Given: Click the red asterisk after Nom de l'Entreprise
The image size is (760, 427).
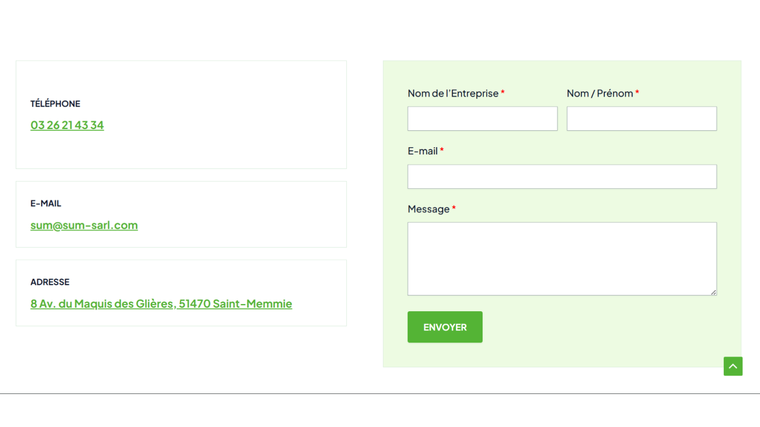Looking at the screenshot, I should pyautogui.click(x=503, y=93).
